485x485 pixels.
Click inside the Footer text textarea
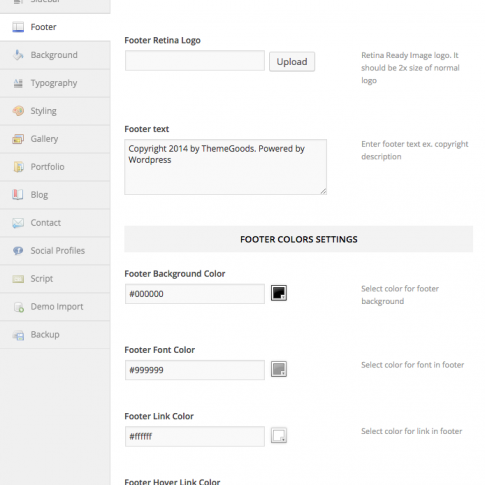click(226, 167)
